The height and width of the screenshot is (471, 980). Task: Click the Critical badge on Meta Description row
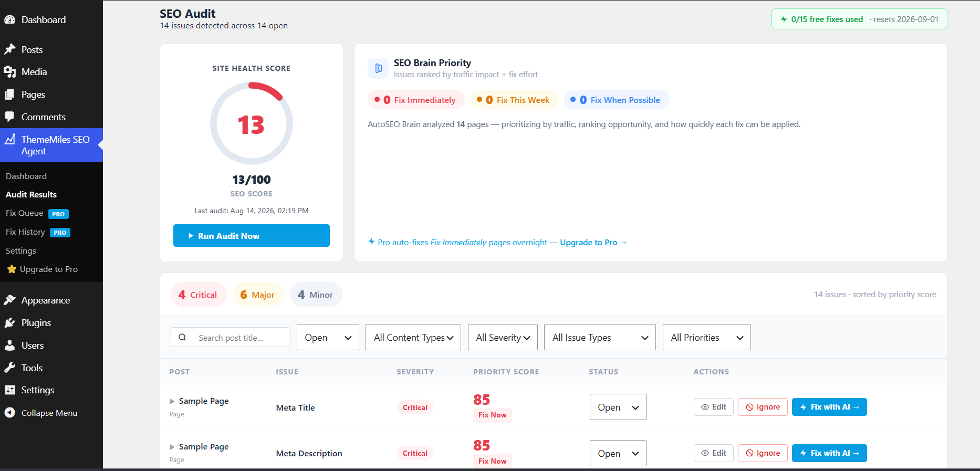pos(415,453)
